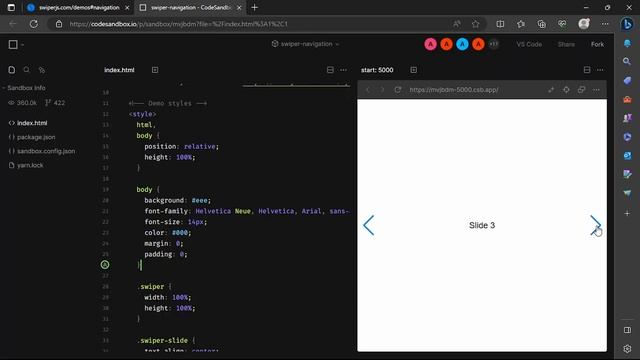Viewport: 640px width, 360px height.
Task: Open code editor more options menu
Action: [x=343, y=70]
